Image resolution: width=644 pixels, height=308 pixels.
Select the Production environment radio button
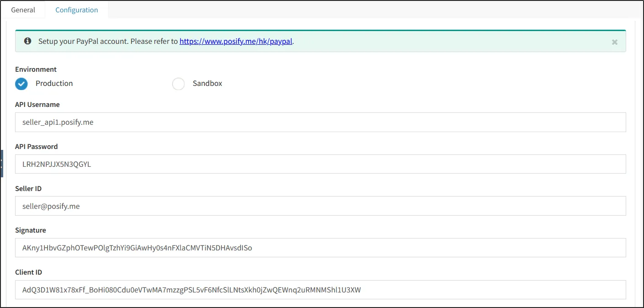(x=21, y=84)
